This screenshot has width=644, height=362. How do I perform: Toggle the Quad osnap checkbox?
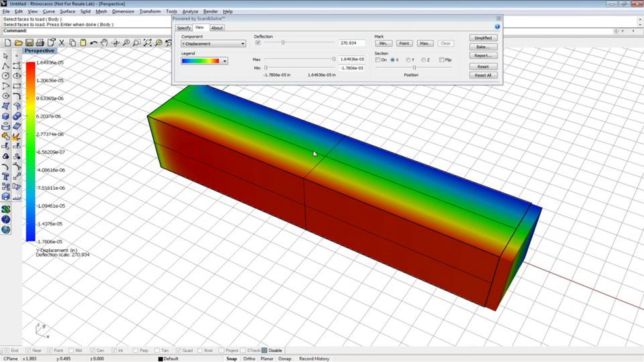178,350
